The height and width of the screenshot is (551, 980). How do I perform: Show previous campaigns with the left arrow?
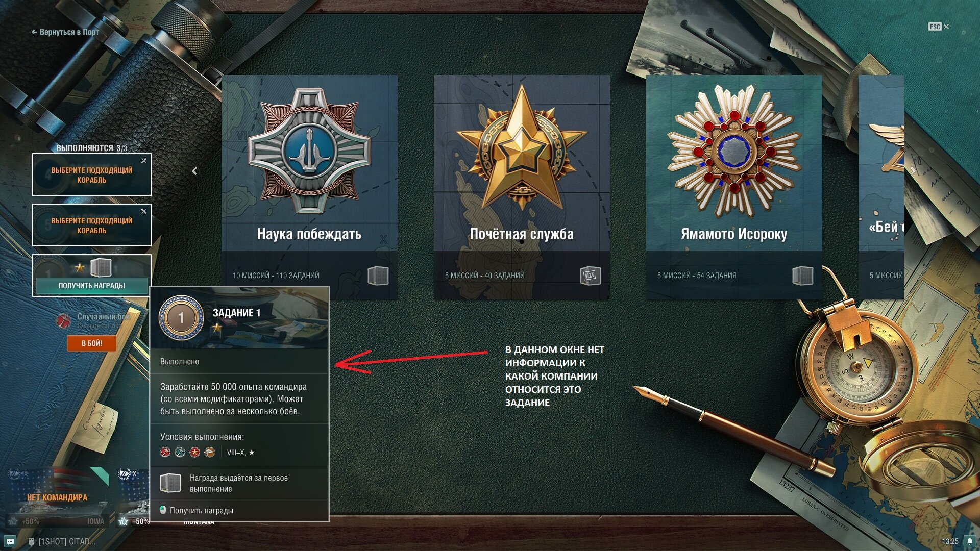(194, 171)
